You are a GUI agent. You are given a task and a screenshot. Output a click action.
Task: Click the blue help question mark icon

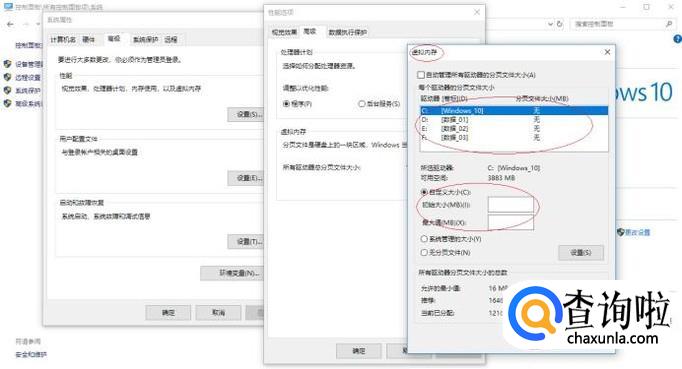tap(678, 39)
